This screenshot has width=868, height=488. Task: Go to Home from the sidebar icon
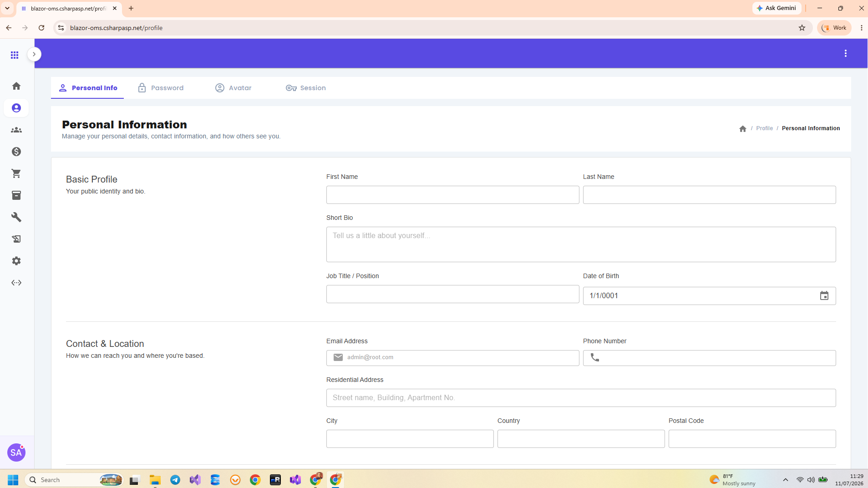pos(16,86)
